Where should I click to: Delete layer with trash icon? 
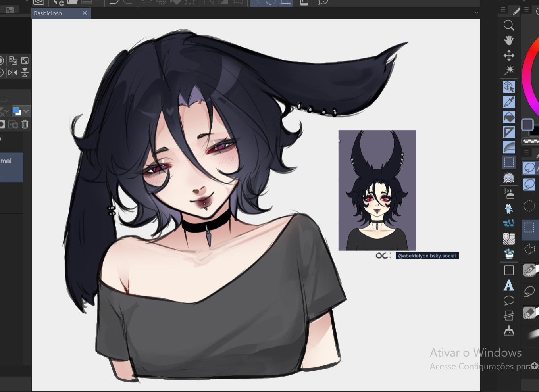click(25, 125)
